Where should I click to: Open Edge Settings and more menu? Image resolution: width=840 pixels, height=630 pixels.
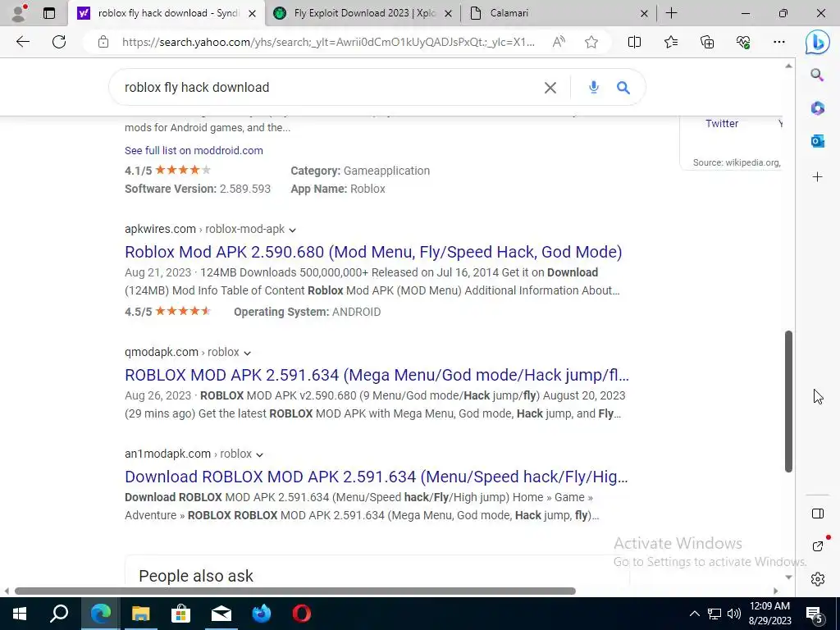click(779, 42)
